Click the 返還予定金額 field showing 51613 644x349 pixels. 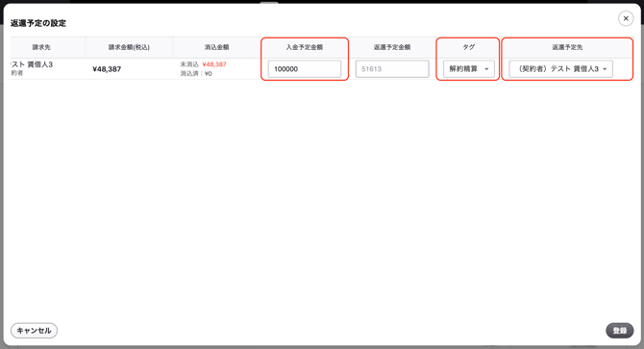coord(392,69)
